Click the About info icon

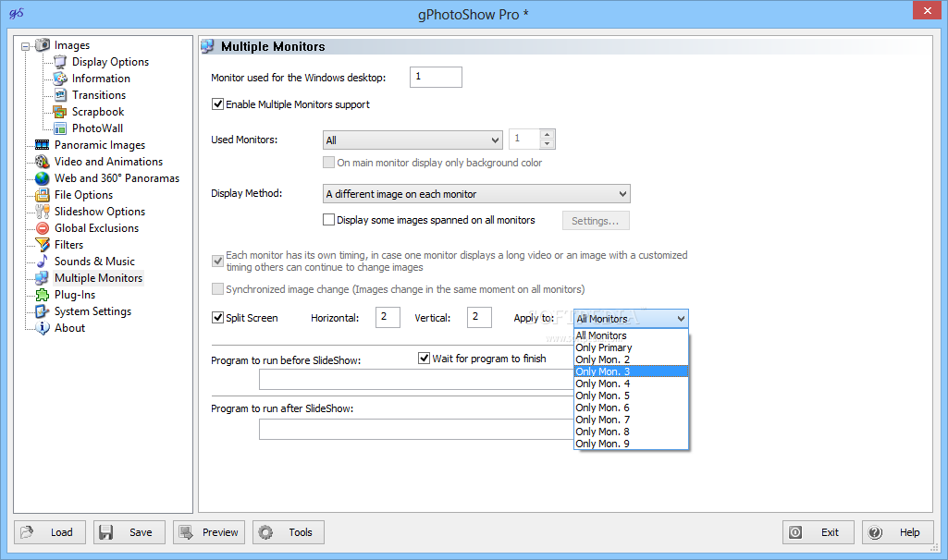[x=43, y=328]
